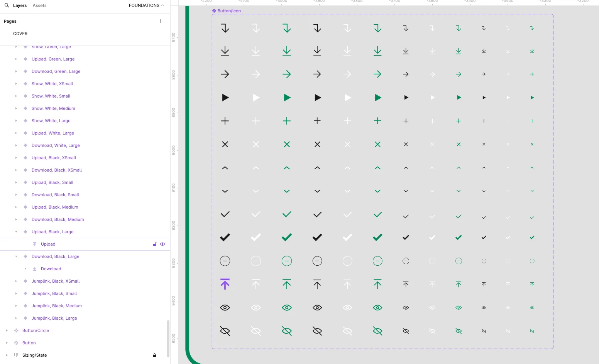Select the Jumplink, Black, Medium layer

[x=57, y=306]
